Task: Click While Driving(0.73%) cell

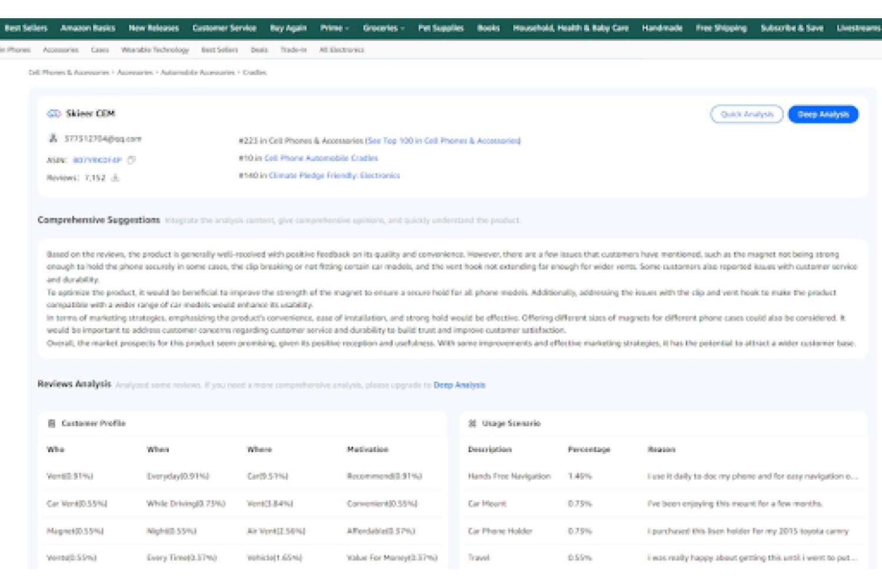Action: tap(186, 504)
